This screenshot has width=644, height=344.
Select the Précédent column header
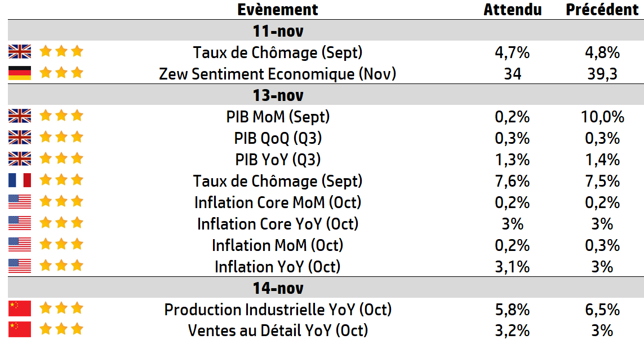602,10
